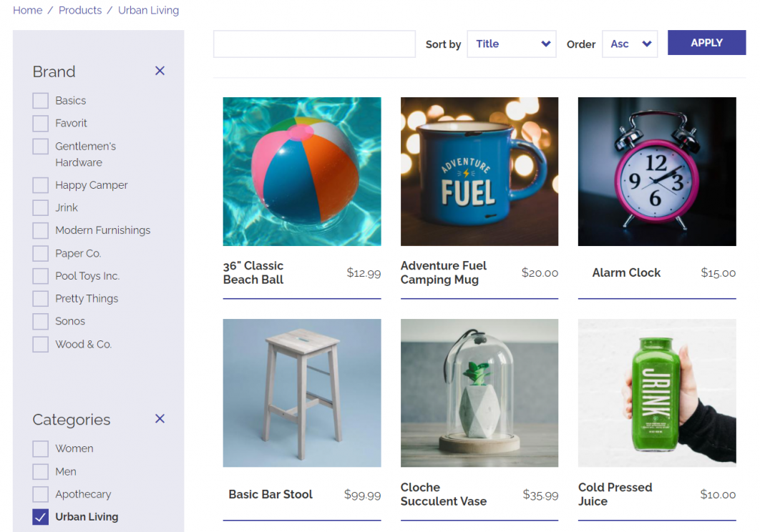Enable the Sonos brand filter

(40, 321)
